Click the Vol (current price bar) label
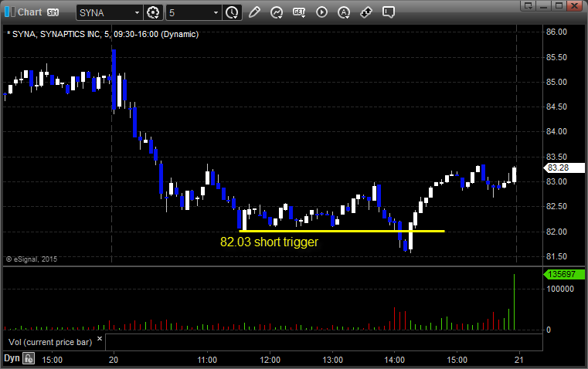Viewport: 588px width, 369px height. tap(50, 342)
